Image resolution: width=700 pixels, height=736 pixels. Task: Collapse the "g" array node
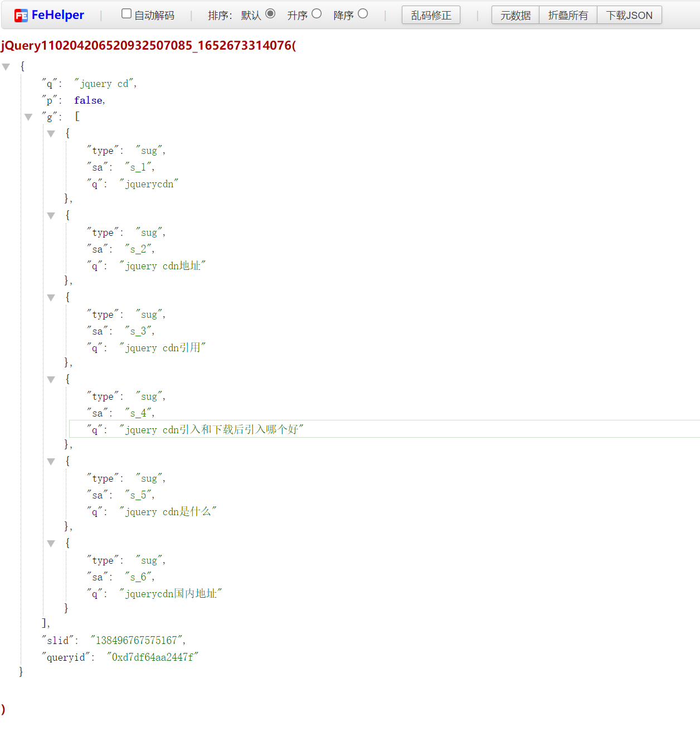click(x=28, y=117)
